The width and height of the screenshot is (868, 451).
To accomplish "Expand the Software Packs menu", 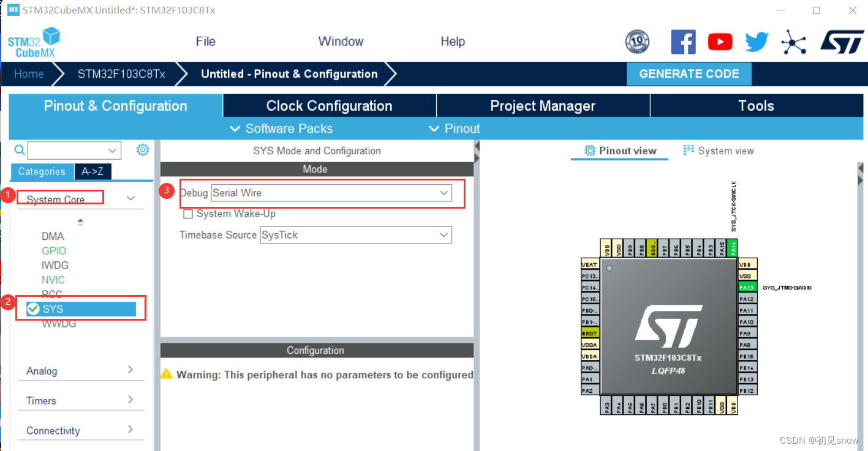I will [x=281, y=129].
